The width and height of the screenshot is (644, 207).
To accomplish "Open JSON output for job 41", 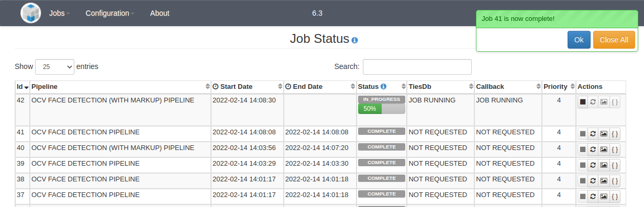I will click(615, 134).
